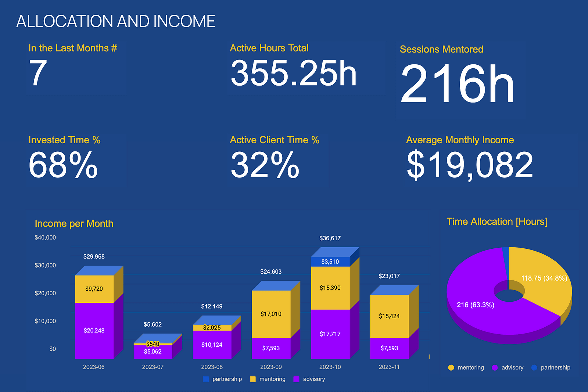Click the $17,717 advisory bar segment
Viewport: 588px width, 392px height.
[x=330, y=334]
